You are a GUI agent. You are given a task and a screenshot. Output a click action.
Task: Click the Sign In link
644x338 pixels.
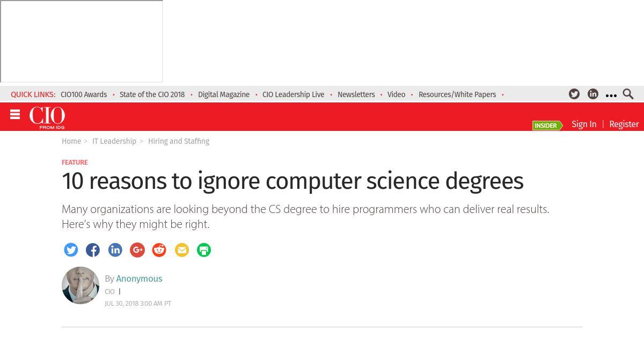(x=584, y=124)
